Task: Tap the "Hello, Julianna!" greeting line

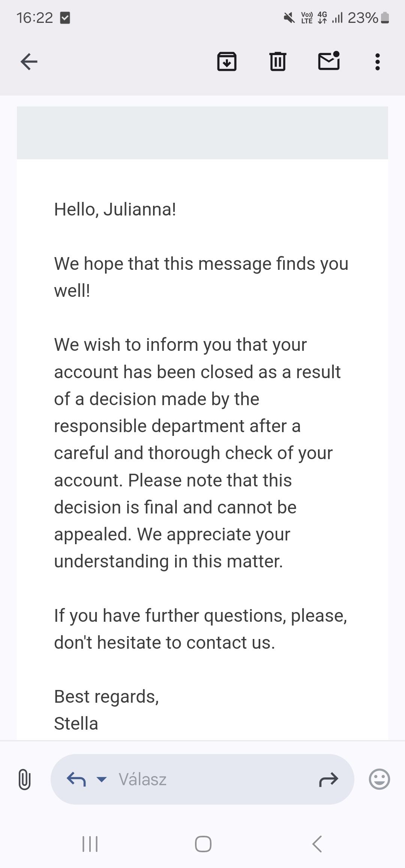Action: tap(115, 210)
